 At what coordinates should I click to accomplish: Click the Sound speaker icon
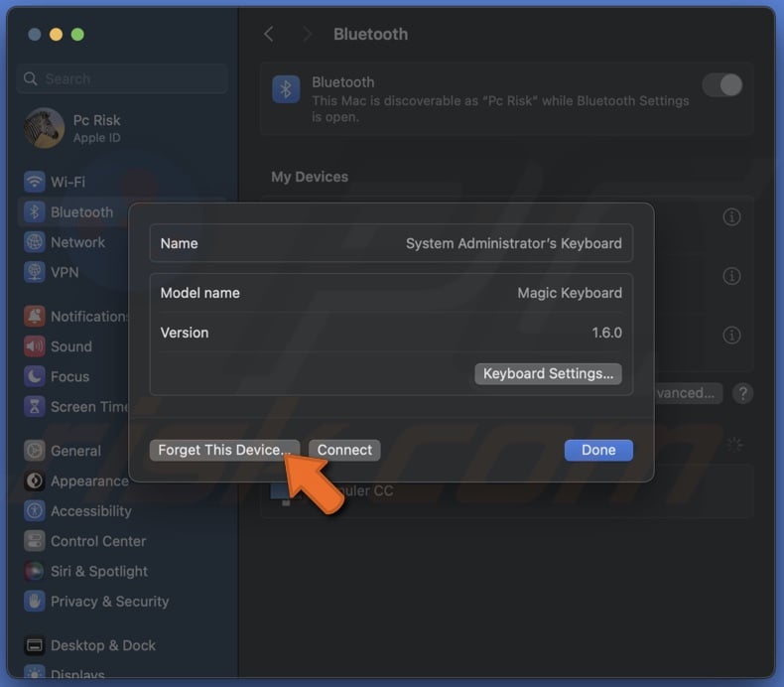[x=34, y=346]
